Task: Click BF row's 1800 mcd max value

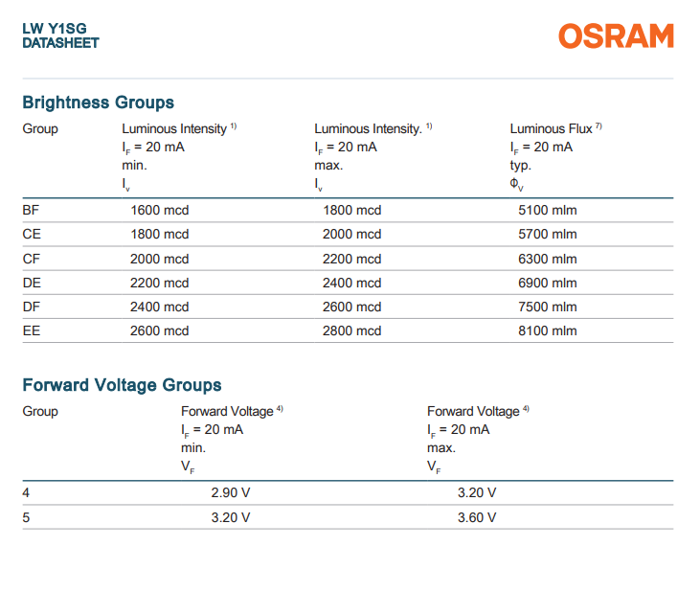Action: [351, 211]
